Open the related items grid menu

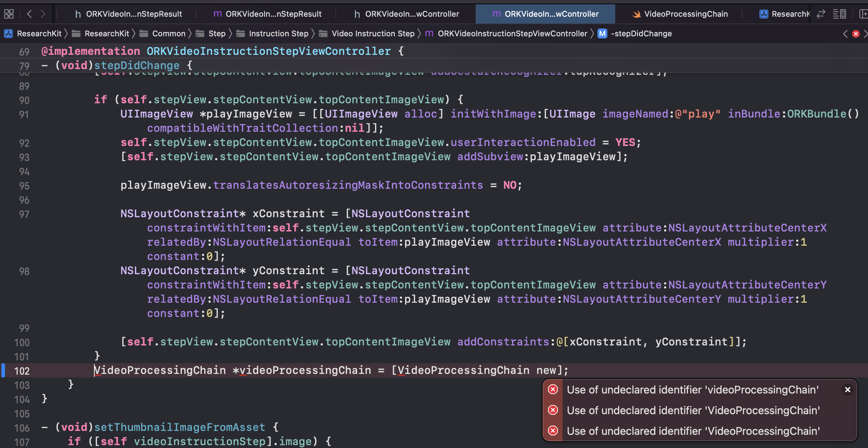click(9, 14)
